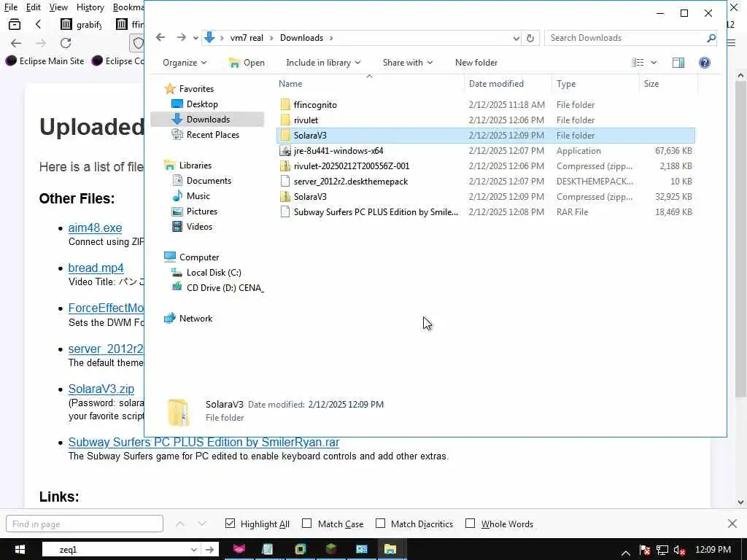Open Subway Surfers PC PLUS Edition link

[x=204, y=442]
